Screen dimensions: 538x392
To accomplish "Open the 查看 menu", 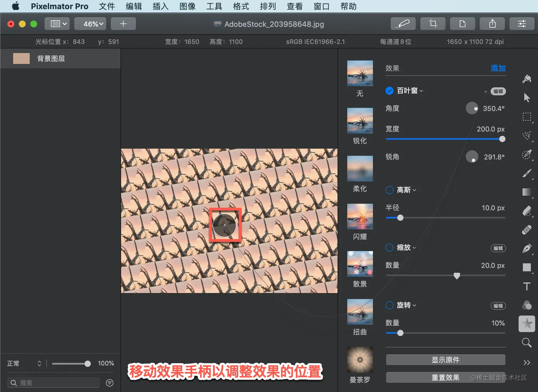I will pyautogui.click(x=295, y=6).
